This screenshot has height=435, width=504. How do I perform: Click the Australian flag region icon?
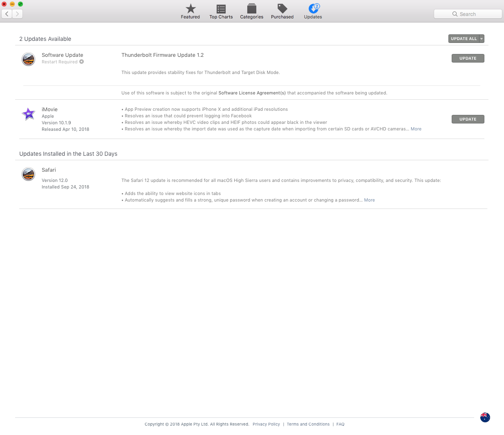click(485, 417)
